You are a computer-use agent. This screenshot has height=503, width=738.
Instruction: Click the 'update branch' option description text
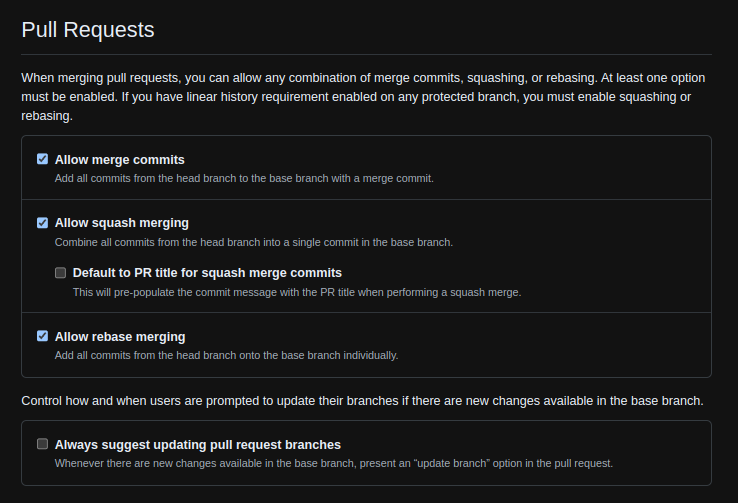(334, 463)
